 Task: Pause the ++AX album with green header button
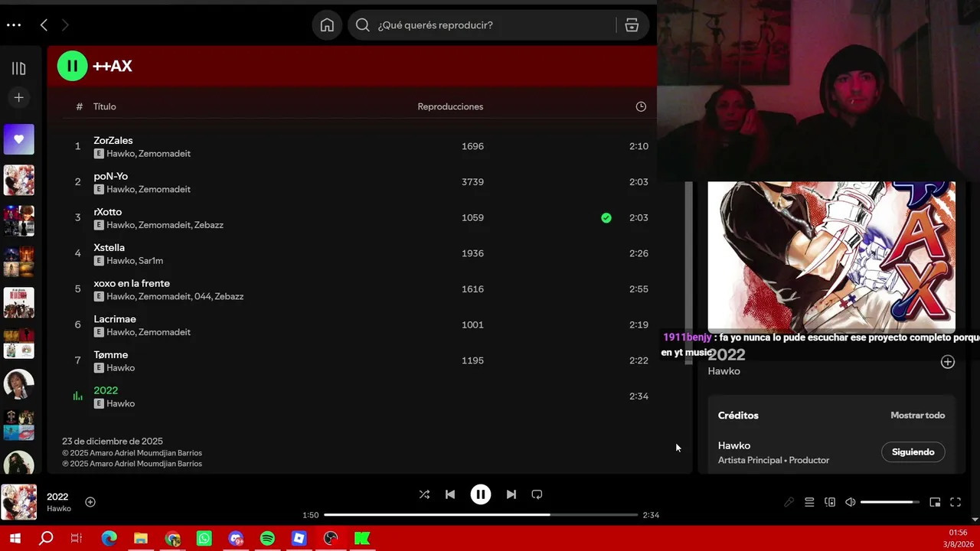[x=72, y=66]
